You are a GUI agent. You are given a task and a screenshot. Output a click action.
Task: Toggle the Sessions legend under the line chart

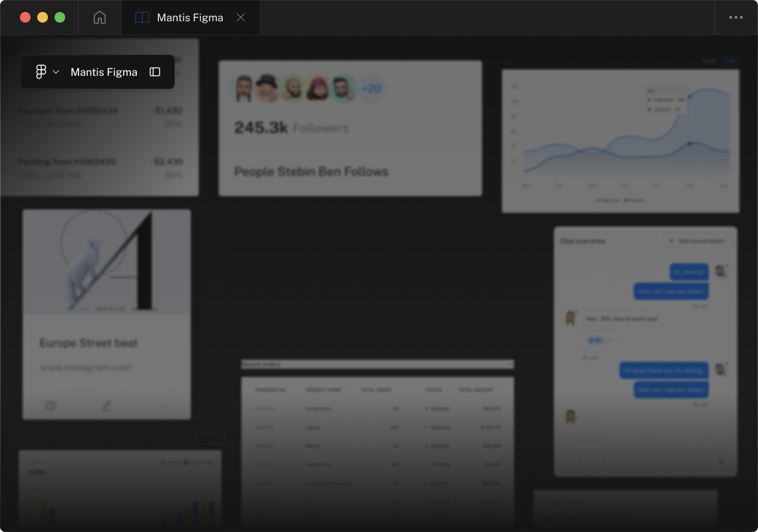click(636, 200)
